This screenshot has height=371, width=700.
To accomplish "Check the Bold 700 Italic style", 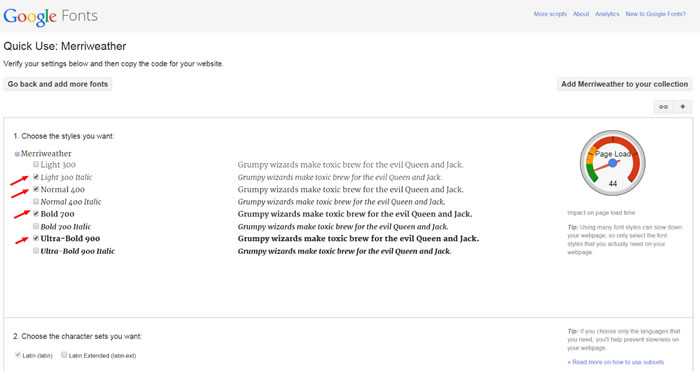I will (36, 226).
